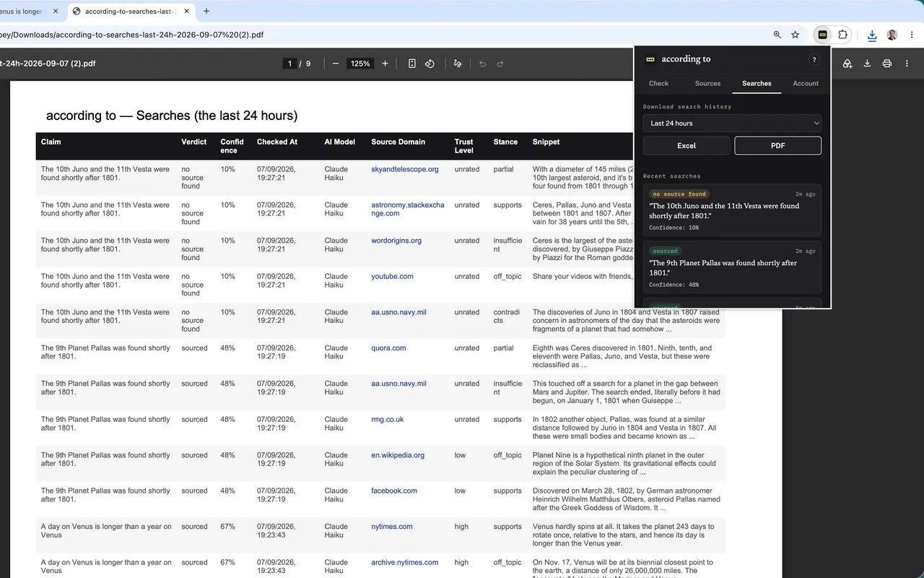This screenshot has height=578, width=924.
Task: Click the 'Checked At' column header
Action: coord(277,142)
